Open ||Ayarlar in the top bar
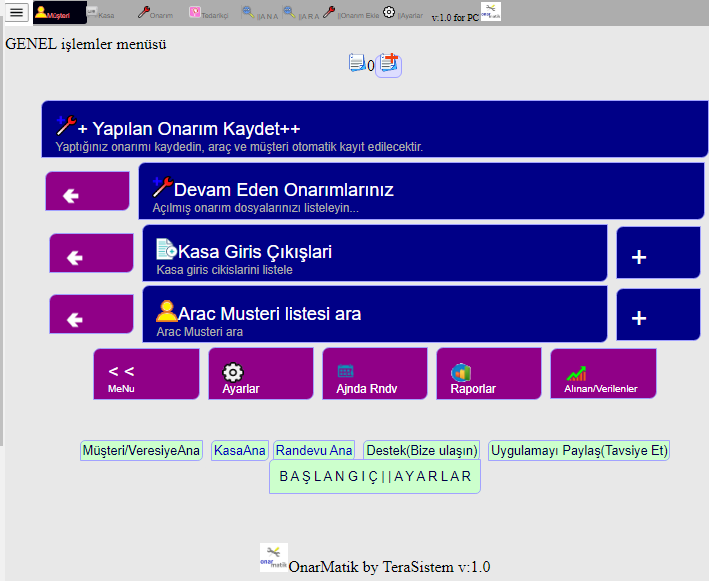This screenshot has height=581, width=709. [x=402, y=13]
